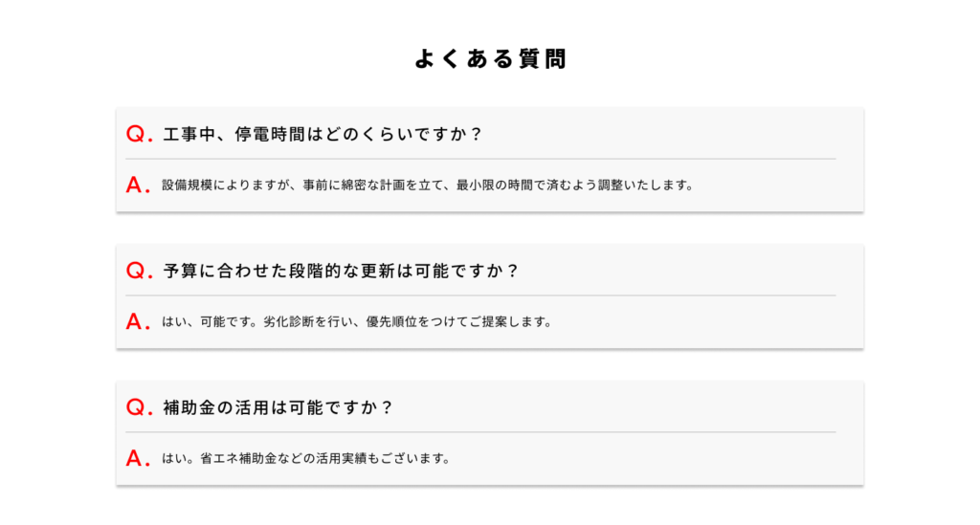Expand the question 工事中、停電時間はどのくらいですか？

point(323,135)
